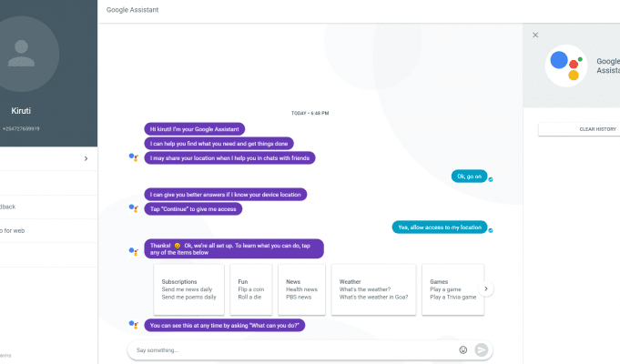Expand the sidebar row with the chevron arrow
Viewport: 620px width, 364px height.
[x=48, y=159]
